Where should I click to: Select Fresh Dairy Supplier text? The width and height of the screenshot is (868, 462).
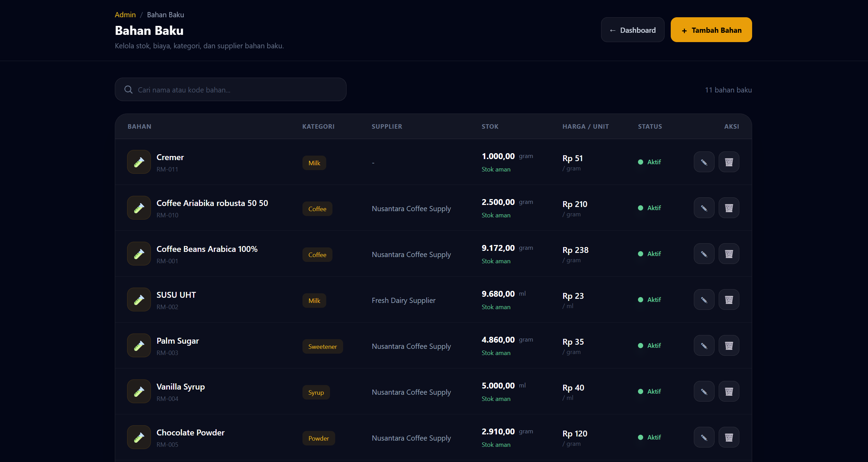[403, 301]
